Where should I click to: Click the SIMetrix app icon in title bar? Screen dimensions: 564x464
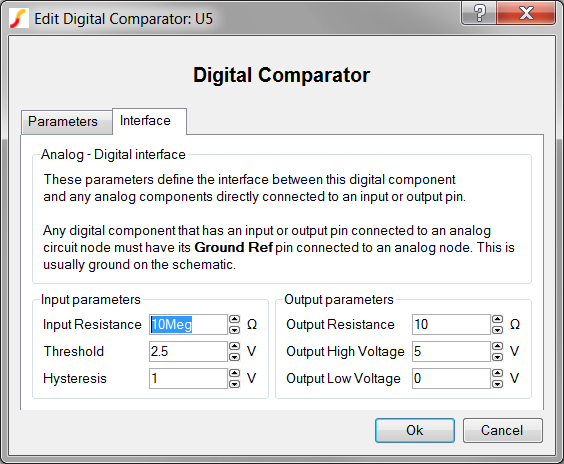(19, 19)
